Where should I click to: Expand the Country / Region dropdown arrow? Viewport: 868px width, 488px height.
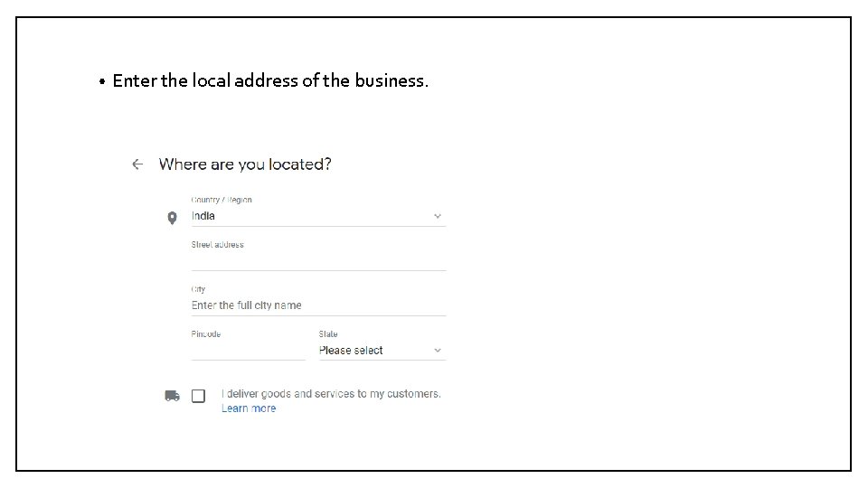438,216
